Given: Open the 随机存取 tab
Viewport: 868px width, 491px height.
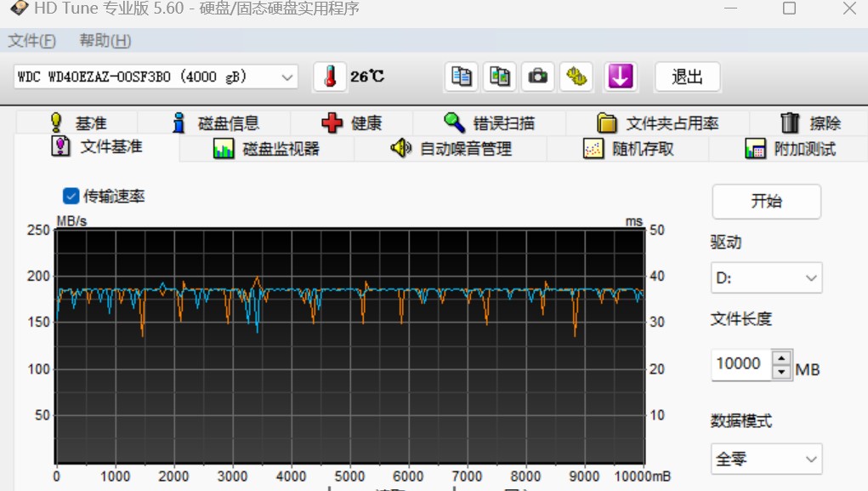Looking at the screenshot, I should 627,149.
